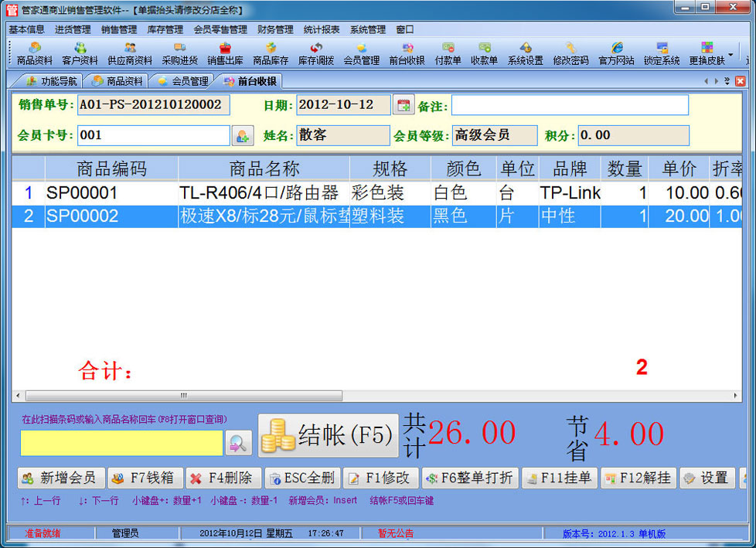Open the 会员零售管理 menu
The width and height of the screenshot is (756, 548).
click(220, 29)
